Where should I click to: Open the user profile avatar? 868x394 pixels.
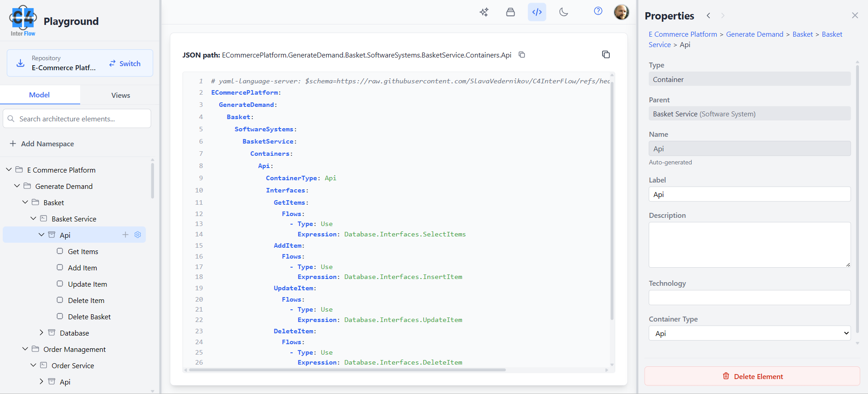tap(622, 12)
